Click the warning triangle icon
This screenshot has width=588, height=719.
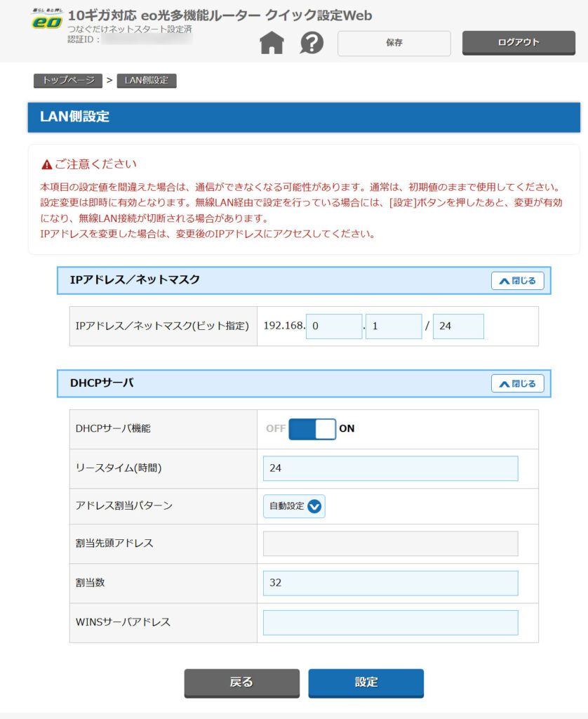(47, 164)
